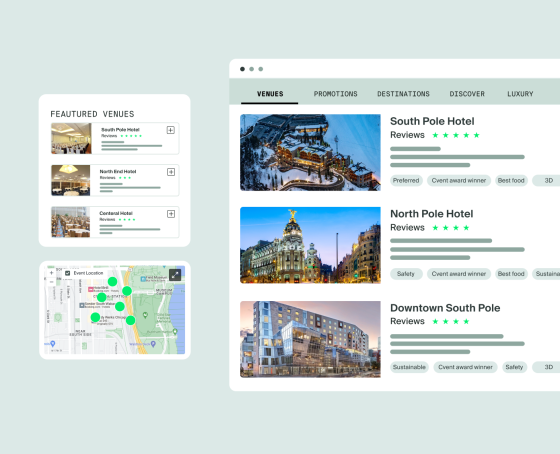This screenshot has width=560, height=454.
Task: Select Cvent award winner tag on Downtown South Pole
Action: (465, 367)
